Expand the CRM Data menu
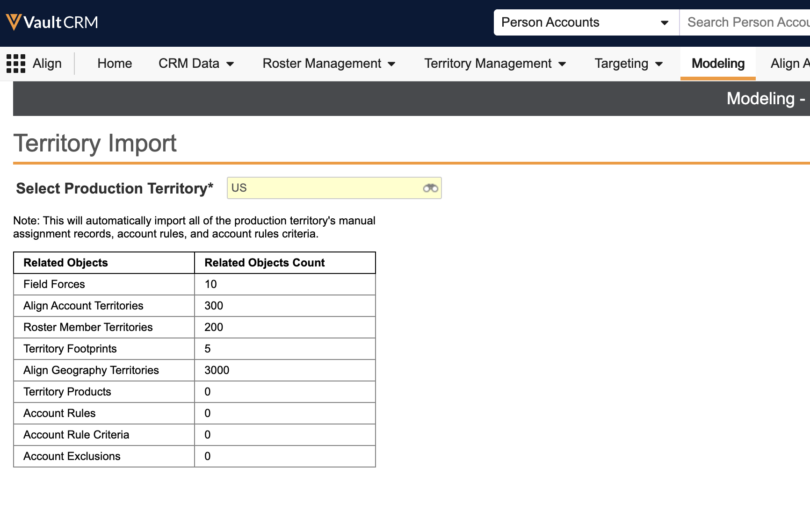This screenshot has width=810, height=532. 196,64
